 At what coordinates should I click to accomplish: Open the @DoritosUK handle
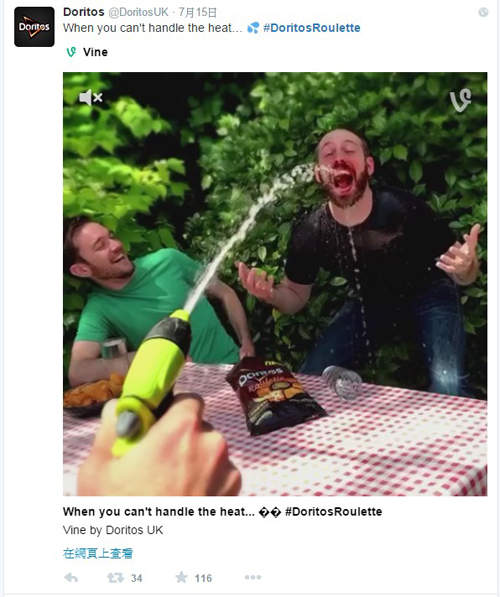[x=139, y=13]
